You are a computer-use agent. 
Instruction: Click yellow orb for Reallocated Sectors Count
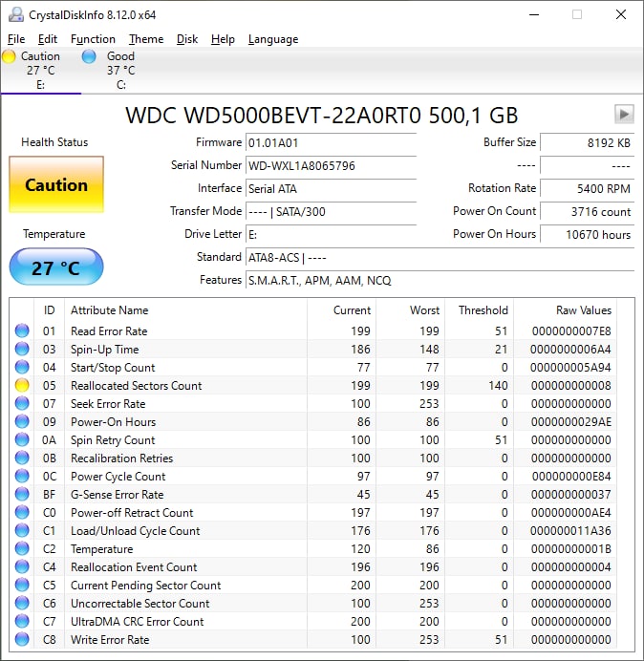(x=22, y=385)
